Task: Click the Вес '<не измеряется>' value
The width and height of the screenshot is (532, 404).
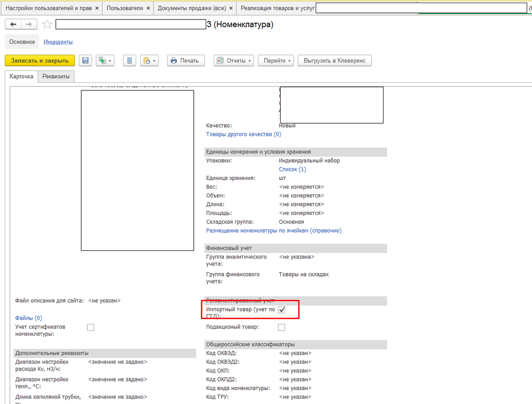Action: point(301,187)
